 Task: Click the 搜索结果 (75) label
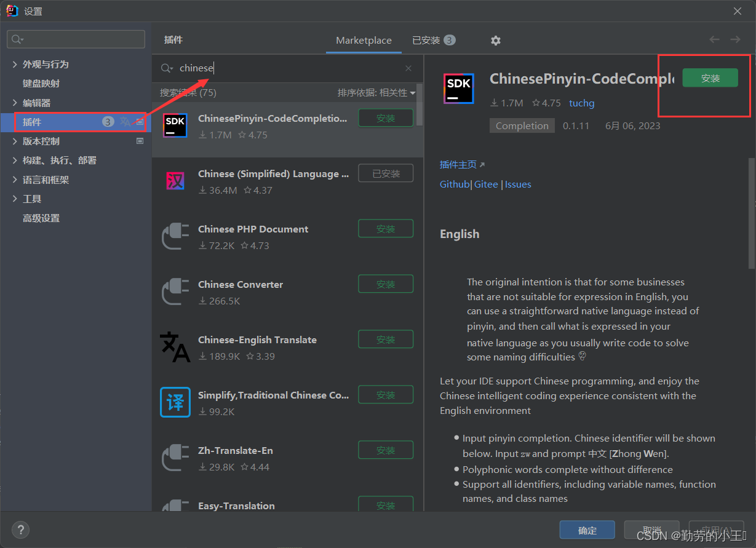(x=188, y=93)
